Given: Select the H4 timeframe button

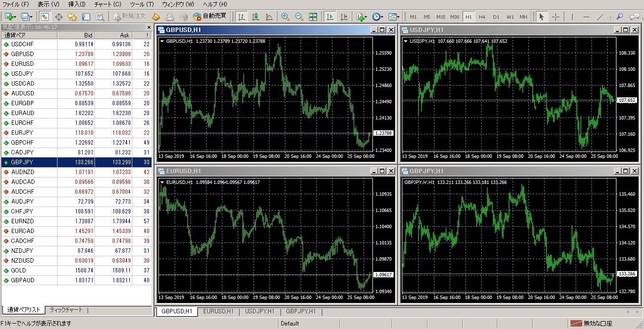Looking at the screenshot, I should [x=482, y=17].
